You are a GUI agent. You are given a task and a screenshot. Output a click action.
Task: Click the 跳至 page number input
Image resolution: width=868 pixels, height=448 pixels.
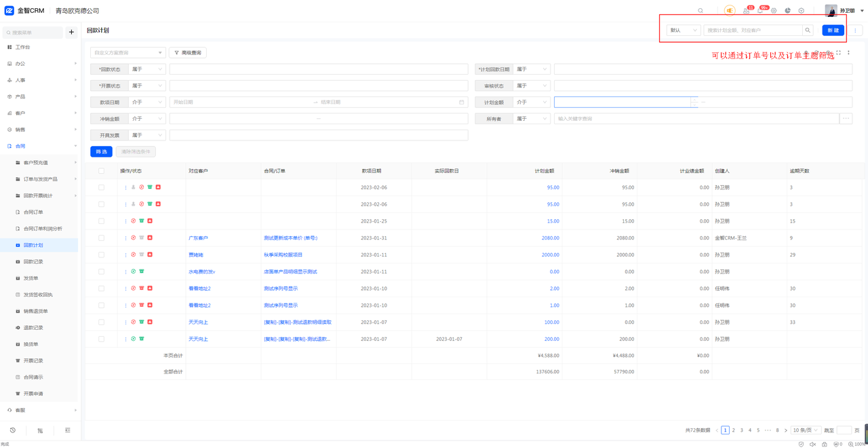(844, 430)
